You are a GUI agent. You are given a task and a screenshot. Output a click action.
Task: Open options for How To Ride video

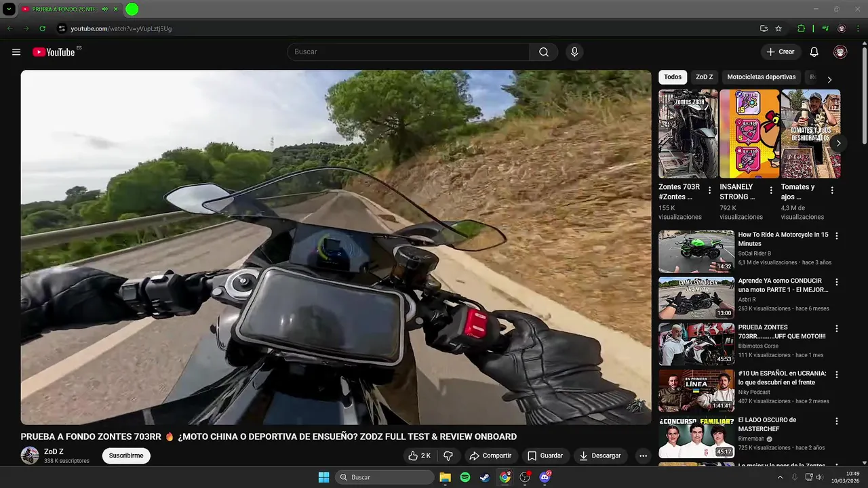pyautogui.click(x=837, y=236)
